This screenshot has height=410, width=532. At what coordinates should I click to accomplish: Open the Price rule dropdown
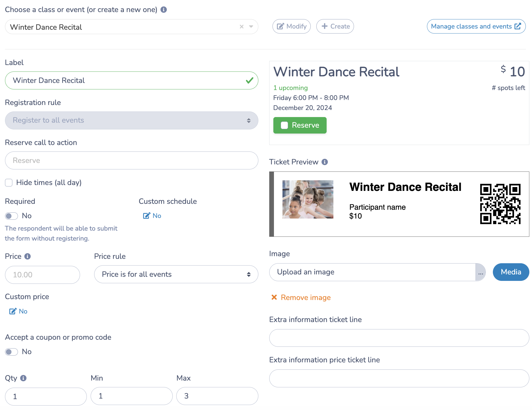pyautogui.click(x=176, y=274)
